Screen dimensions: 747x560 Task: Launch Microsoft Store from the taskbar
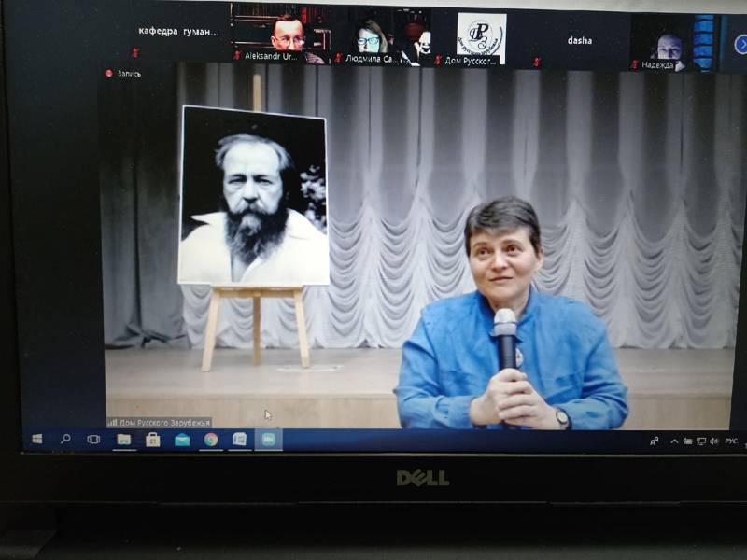(x=152, y=440)
